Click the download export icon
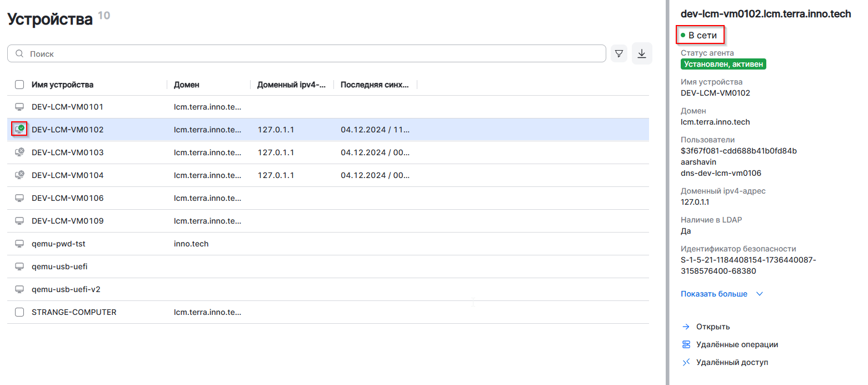The height and width of the screenshot is (385, 868). click(x=642, y=53)
